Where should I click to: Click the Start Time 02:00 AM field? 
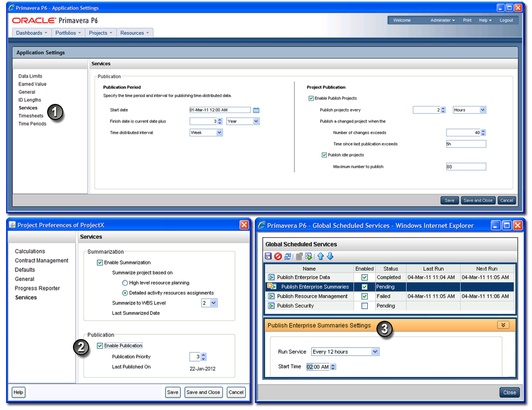pos(318,367)
